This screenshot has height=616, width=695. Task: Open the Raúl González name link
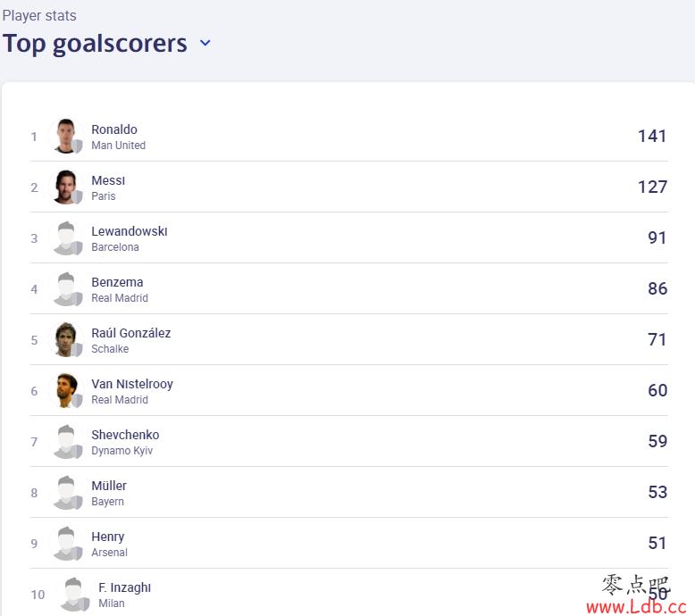[131, 333]
